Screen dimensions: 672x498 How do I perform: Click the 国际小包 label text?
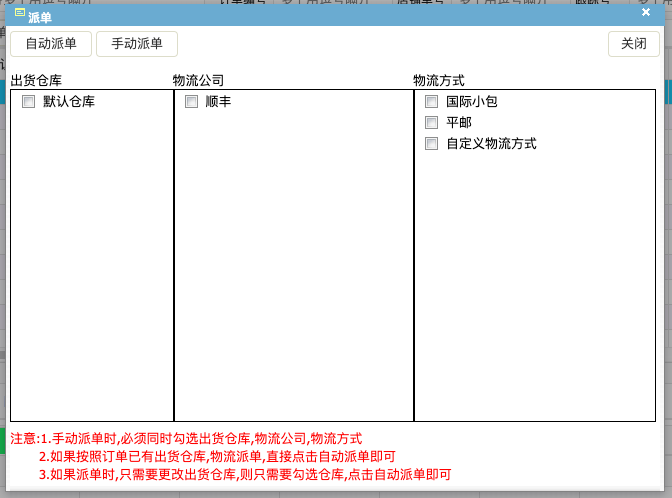coord(471,102)
